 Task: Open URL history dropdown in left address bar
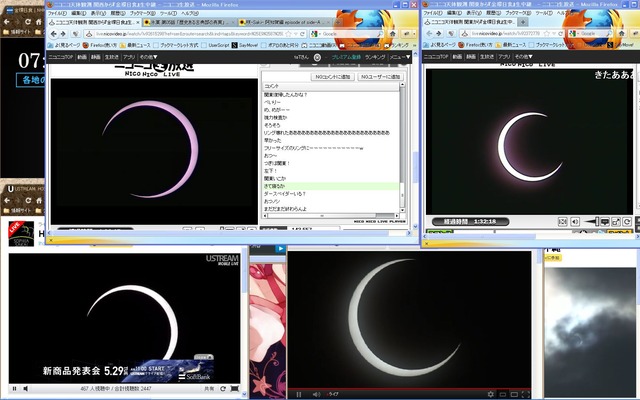click(296, 34)
